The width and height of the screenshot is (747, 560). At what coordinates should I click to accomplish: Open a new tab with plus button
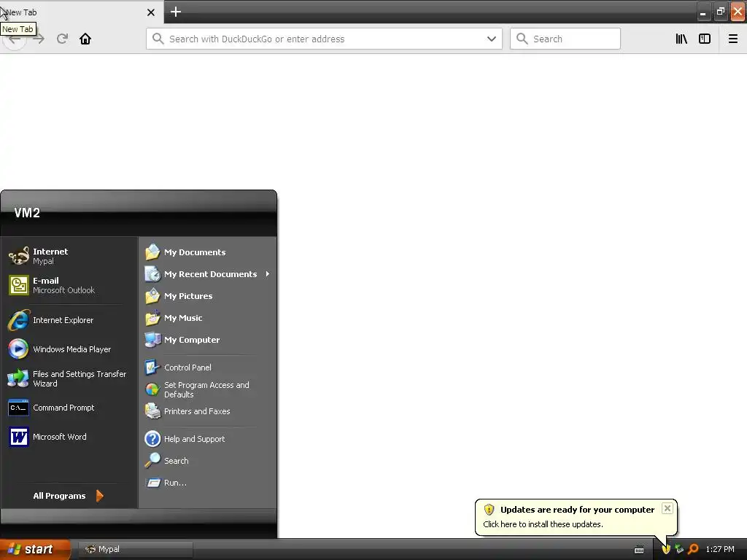pos(176,12)
